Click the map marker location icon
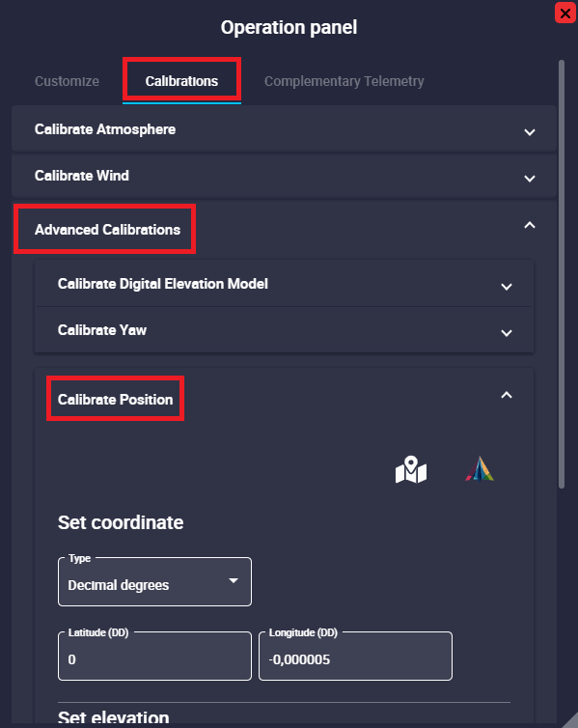 (411, 470)
